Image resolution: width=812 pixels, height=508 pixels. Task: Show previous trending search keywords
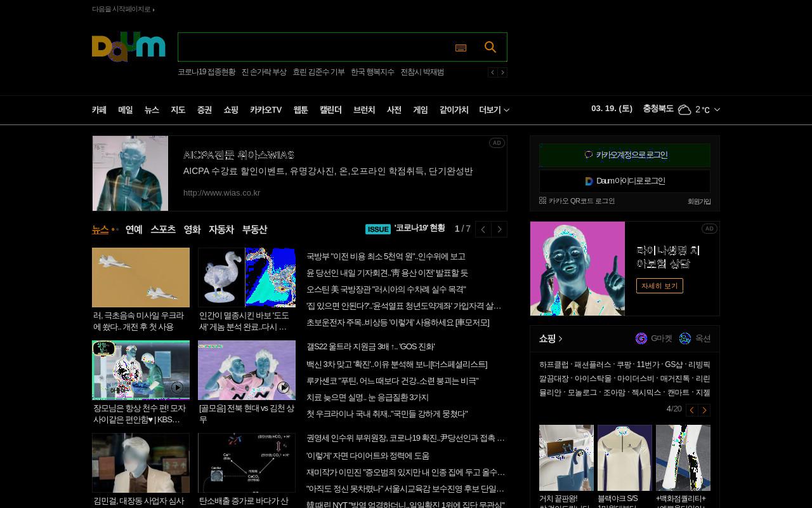click(x=492, y=72)
